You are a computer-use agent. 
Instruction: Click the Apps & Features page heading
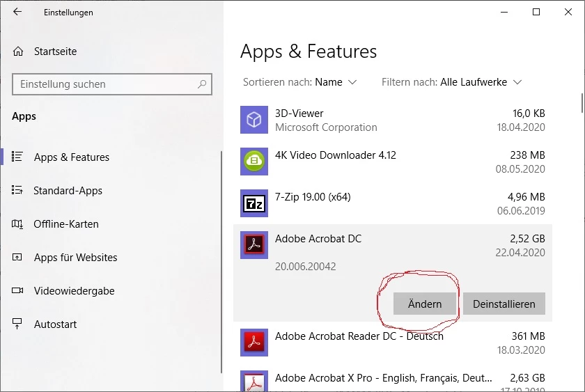[309, 52]
